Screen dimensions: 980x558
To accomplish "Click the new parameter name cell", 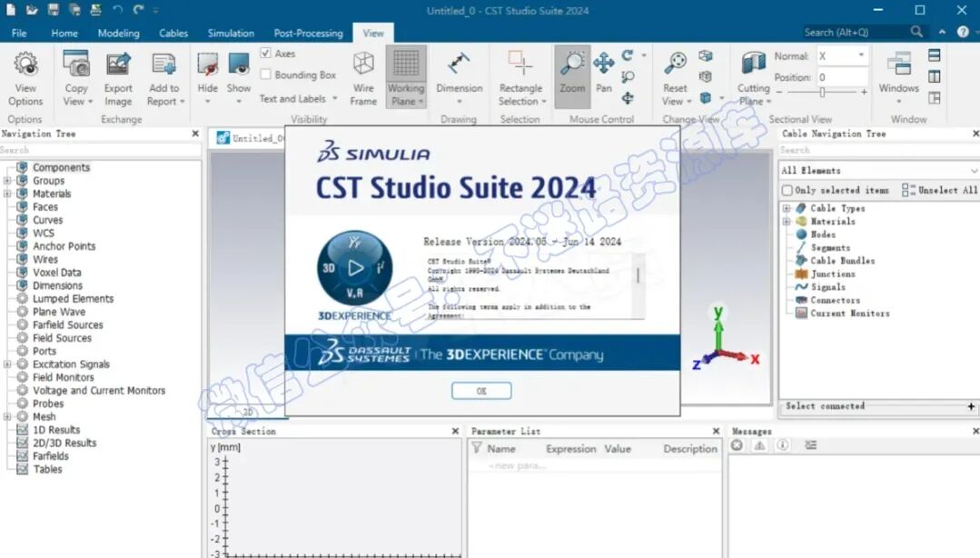I will click(517, 466).
